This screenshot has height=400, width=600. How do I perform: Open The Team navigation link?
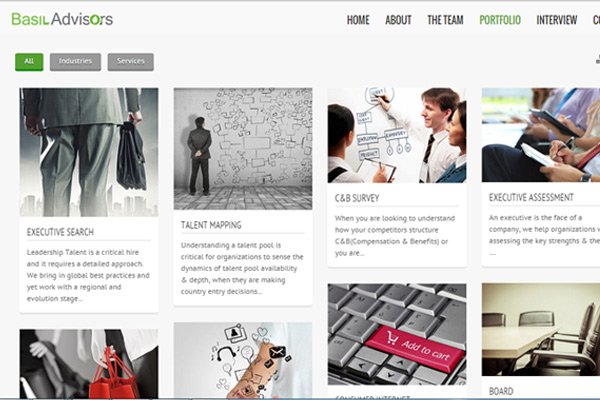pyautogui.click(x=445, y=20)
